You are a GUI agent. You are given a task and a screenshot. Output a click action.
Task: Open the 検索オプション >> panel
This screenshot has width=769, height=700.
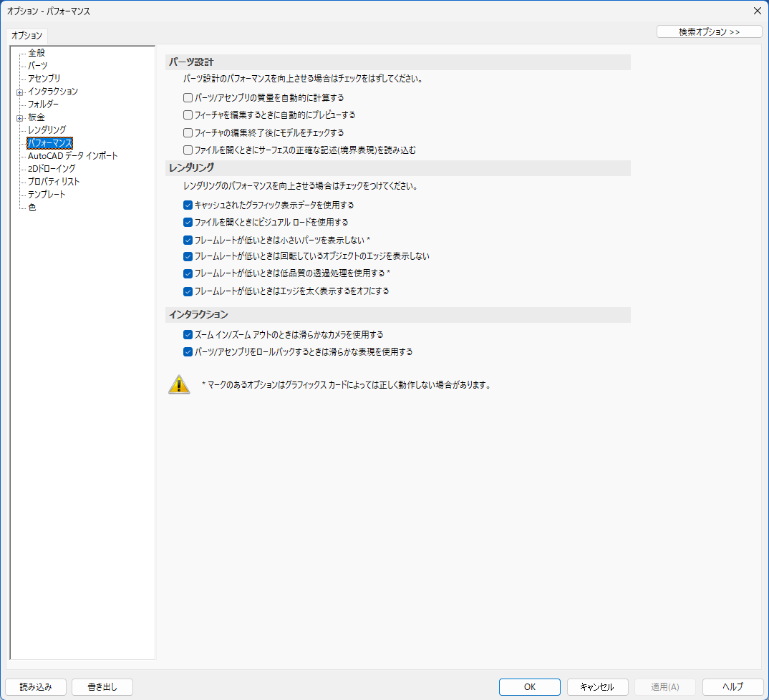click(x=709, y=31)
